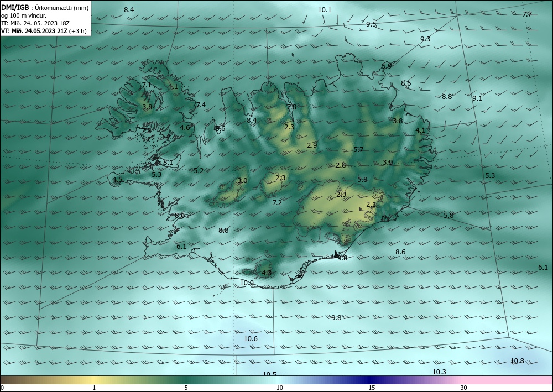Screen dimensions: 553x392
Task: Select the 7.8 value on the map
Action: 291,107
